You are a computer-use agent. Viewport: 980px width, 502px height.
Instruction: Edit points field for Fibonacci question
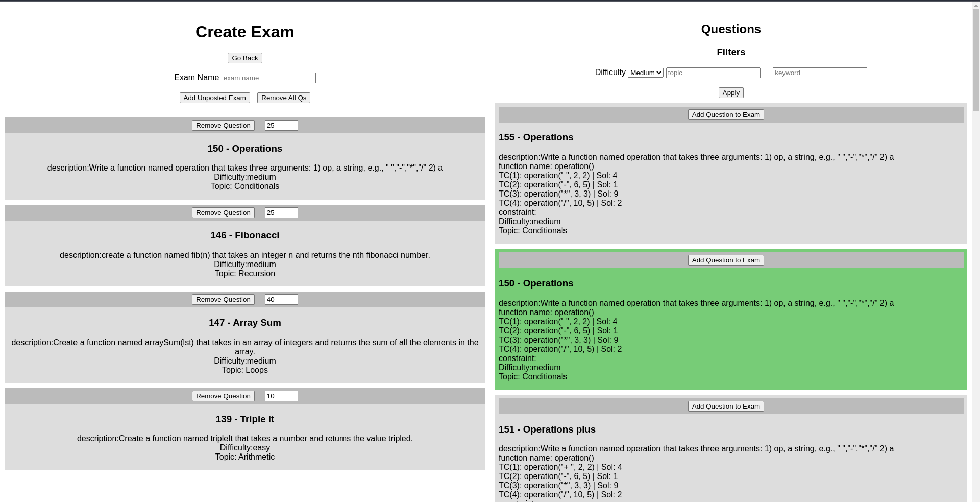pos(281,213)
